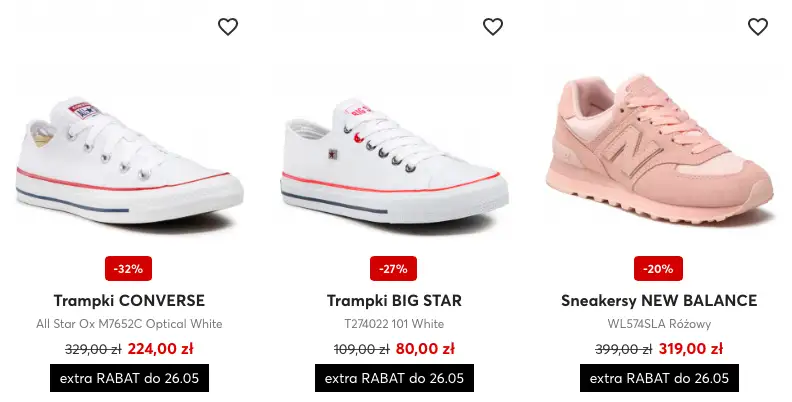Add Big Star sneakers to wishlist heart
This screenshot has width=792, height=402.
tap(493, 27)
